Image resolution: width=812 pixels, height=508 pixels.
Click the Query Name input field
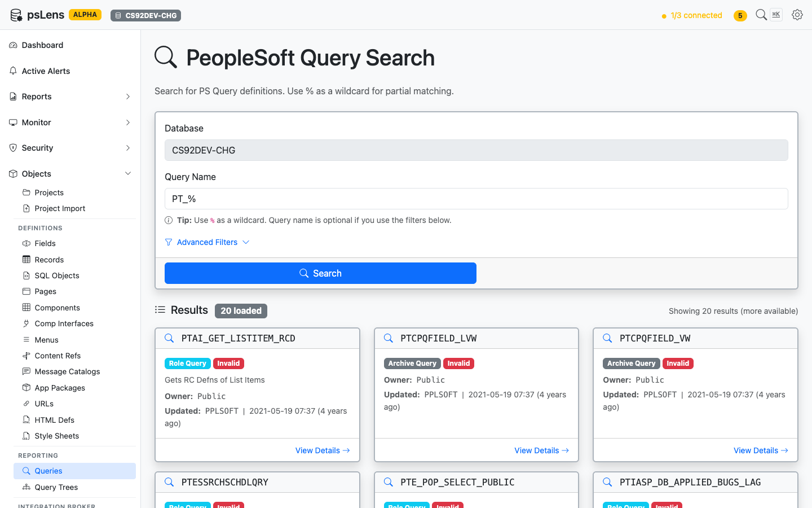[x=476, y=199]
